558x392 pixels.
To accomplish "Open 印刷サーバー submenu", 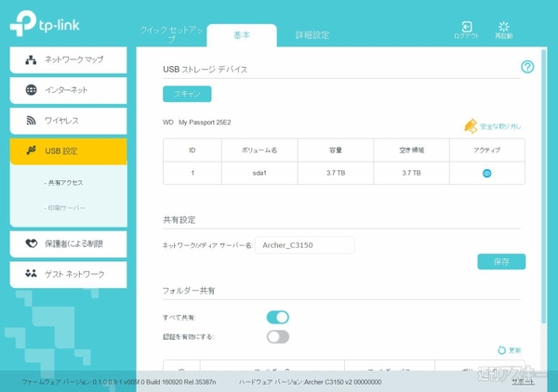I will (65, 208).
